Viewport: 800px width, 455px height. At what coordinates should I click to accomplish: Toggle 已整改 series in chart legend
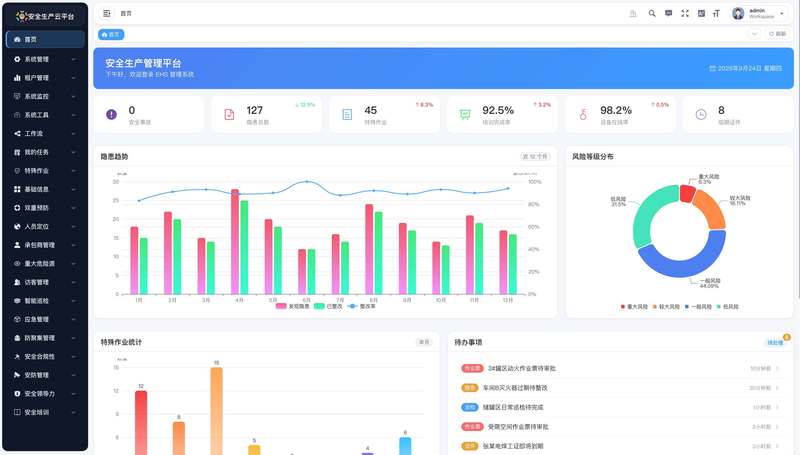[328, 306]
